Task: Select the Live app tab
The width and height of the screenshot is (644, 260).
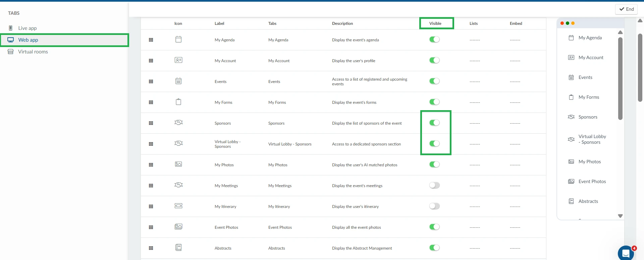Action: click(x=28, y=28)
